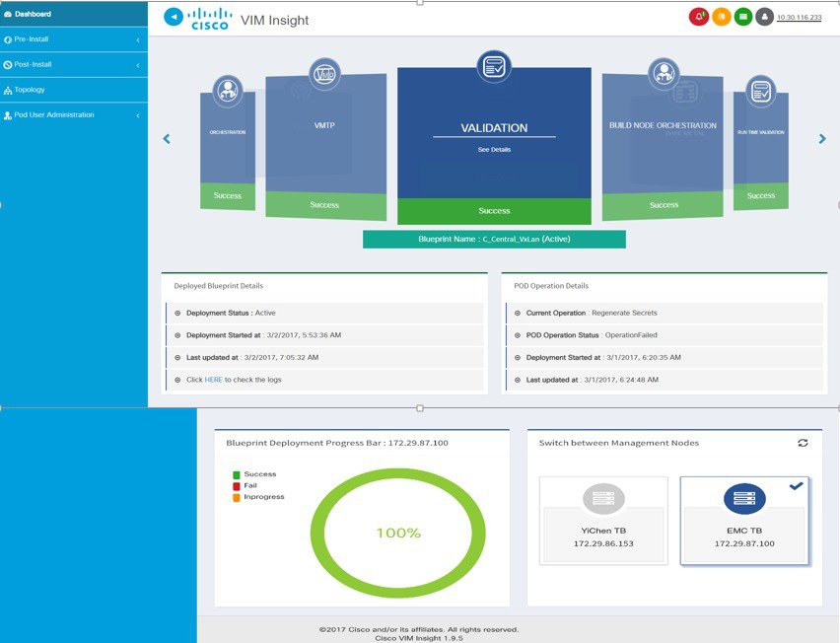The height and width of the screenshot is (643, 840).
Task: Click the Cisco logo in the header
Action: tap(210, 18)
